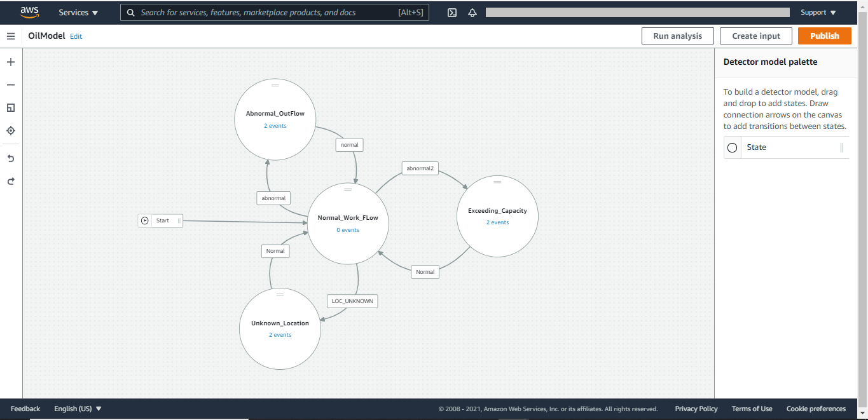Click the zoom in plus icon
This screenshot has height=420, width=868.
pos(11,62)
